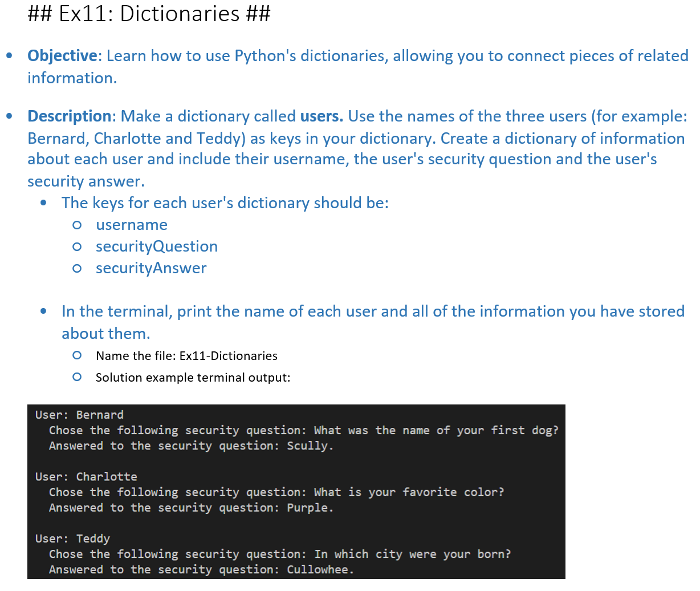Click the bullet before 'The keys for each user's'
This screenshot has height=591, width=700.
(43, 203)
